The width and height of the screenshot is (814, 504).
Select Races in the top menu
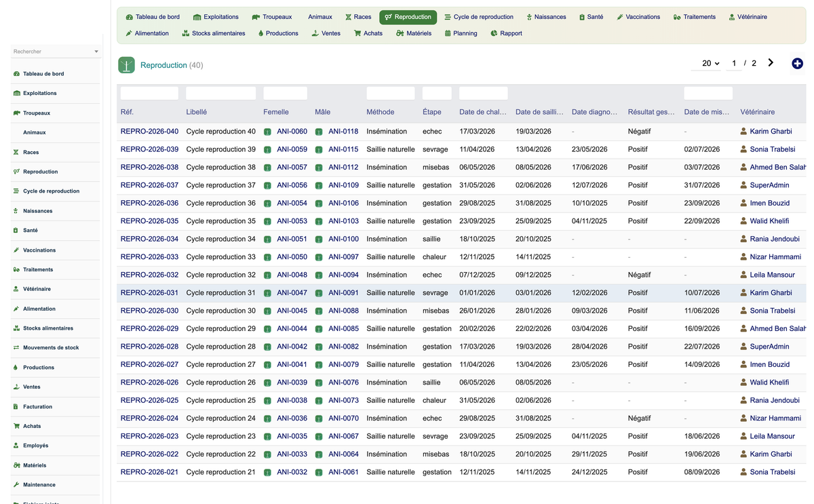tap(358, 17)
